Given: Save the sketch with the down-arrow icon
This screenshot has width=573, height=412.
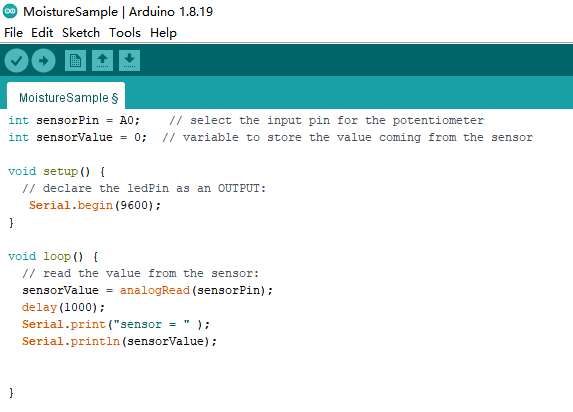Looking at the screenshot, I should (129, 60).
